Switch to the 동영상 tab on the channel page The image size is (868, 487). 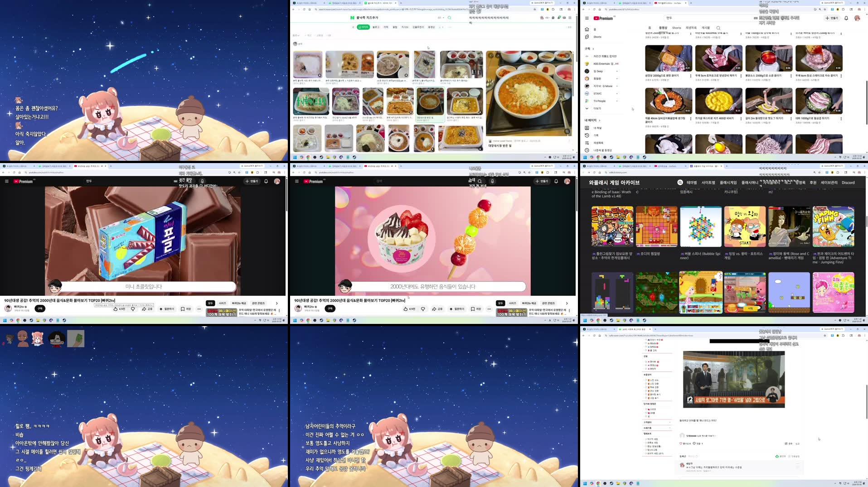(x=663, y=28)
